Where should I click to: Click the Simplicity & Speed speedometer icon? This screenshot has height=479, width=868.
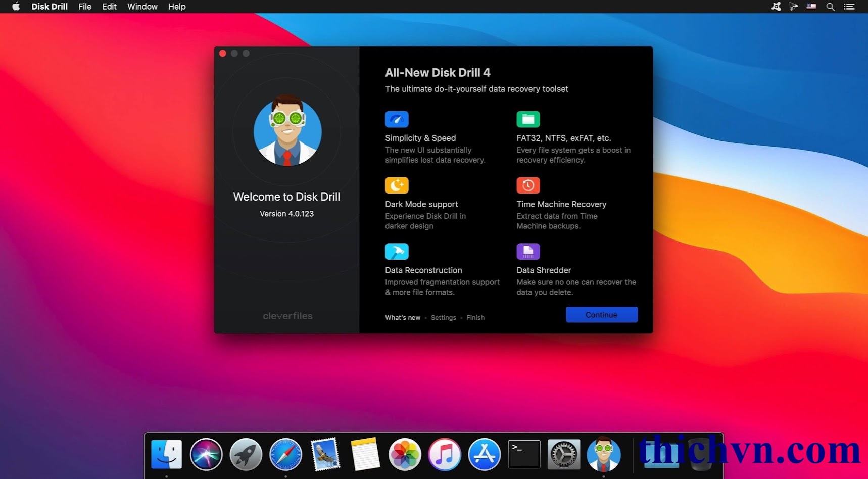click(397, 120)
